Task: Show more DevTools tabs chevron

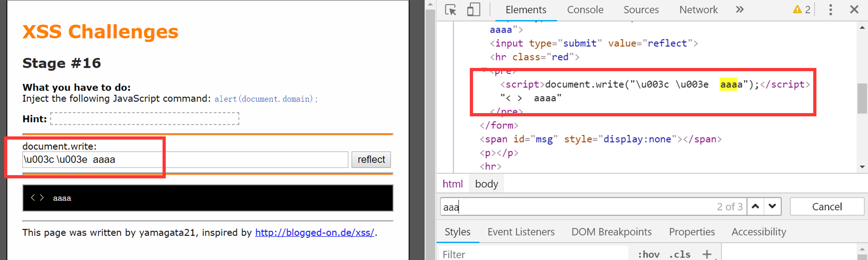Action: pos(740,10)
